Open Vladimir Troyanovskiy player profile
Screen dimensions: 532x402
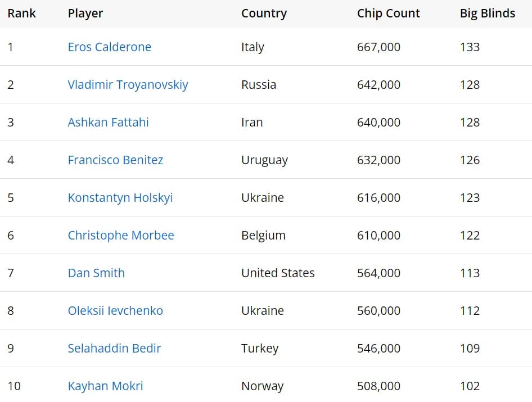point(128,84)
